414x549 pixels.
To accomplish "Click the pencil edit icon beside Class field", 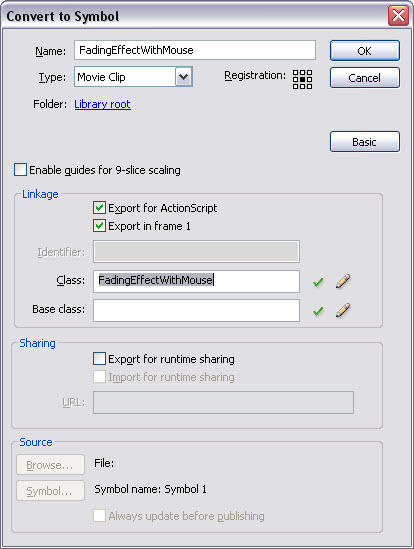I will click(x=343, y=281).
